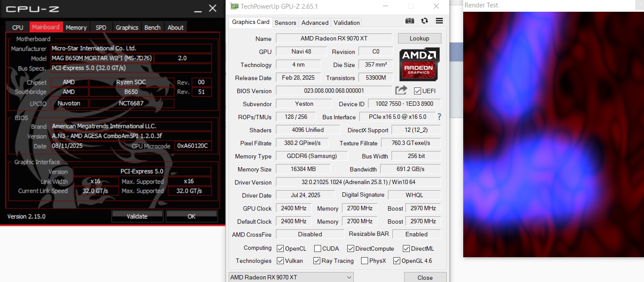This screenshot has width=644, height=282.
Task: Click the AMD Radeon Graphics logo
Action: click(x=419, y=64)
